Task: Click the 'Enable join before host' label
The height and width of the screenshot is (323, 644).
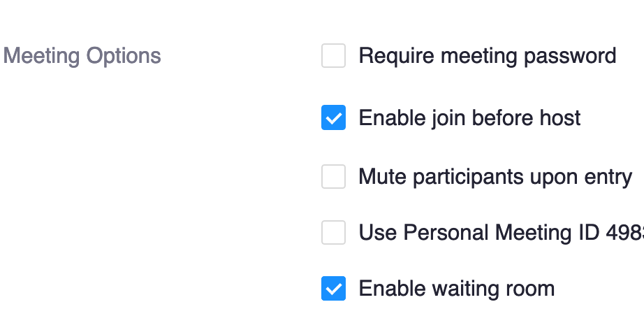Action: (469, 118)
